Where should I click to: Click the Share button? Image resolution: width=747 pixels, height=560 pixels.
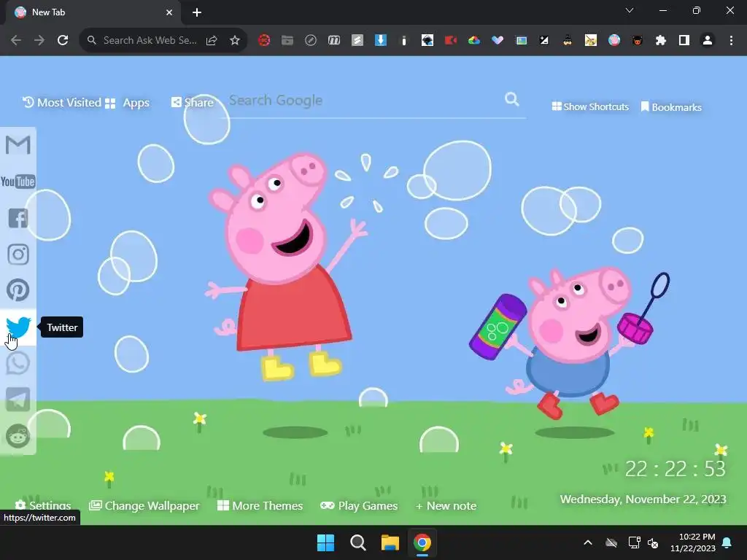(x=193, y=102)
